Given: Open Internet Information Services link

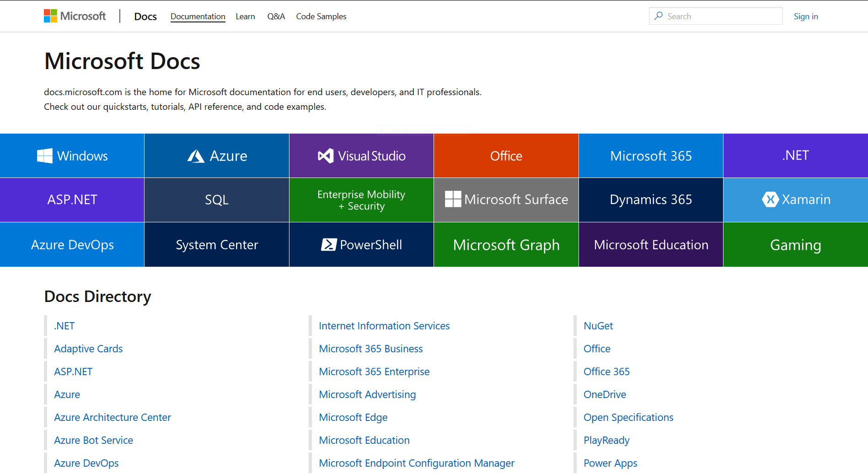Looking at the screenshot, I should (384, 326).
